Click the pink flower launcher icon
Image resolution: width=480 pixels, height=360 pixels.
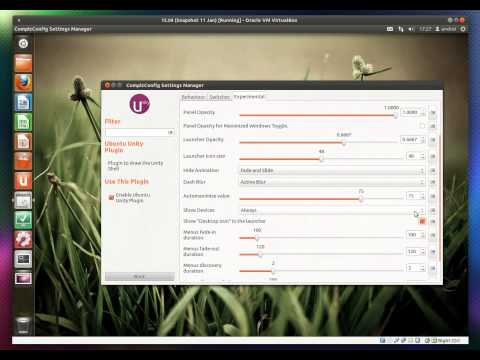pos(23,239)
